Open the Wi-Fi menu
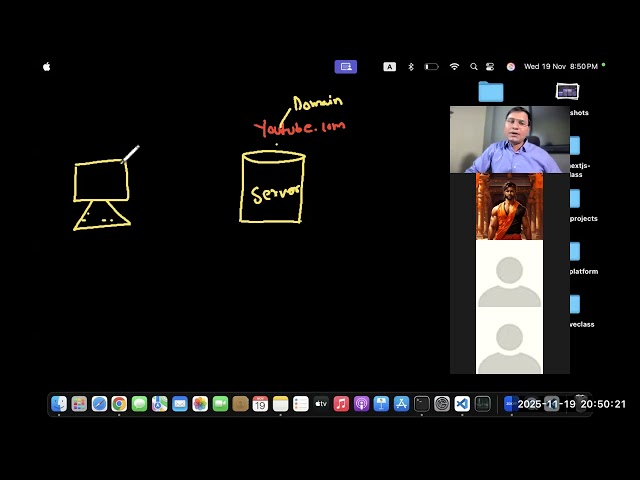This screenshot has height=480, width=640. (x=454, y=67)
